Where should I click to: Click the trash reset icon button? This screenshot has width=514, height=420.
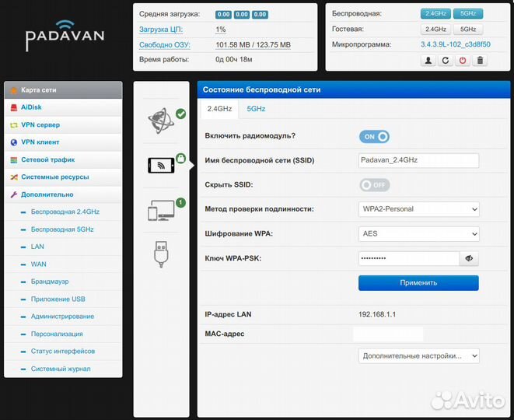pyautogui.click(x=480, y=61)
